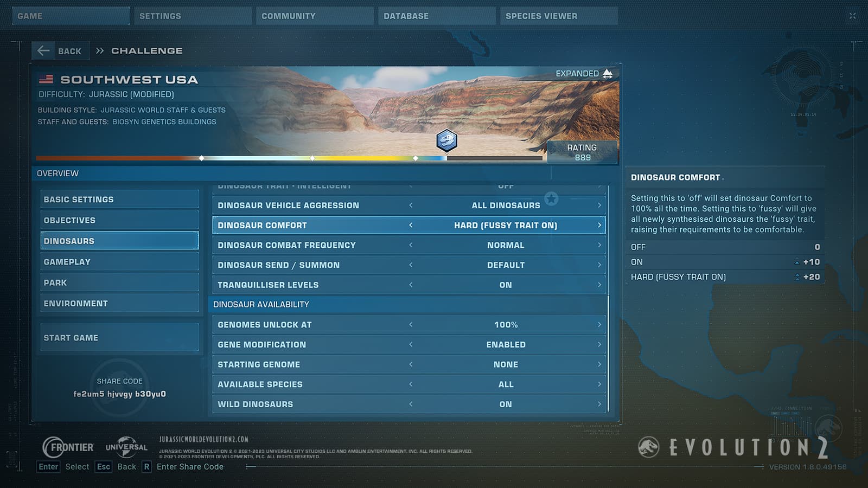Toggle Gene Modification with left arrow
Image resolution: width=868 pixels, height=488 pixels.
click(411, 344)
